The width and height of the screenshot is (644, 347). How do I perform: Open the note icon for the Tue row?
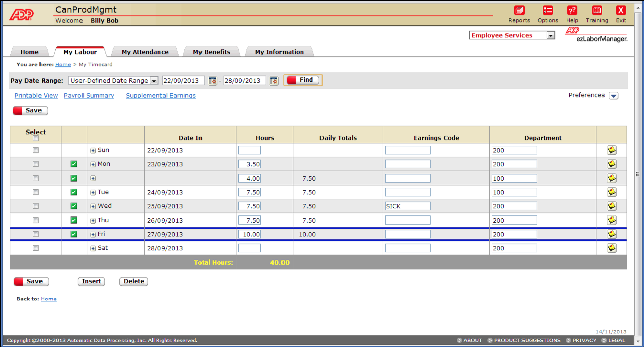[x=612, y=192]
